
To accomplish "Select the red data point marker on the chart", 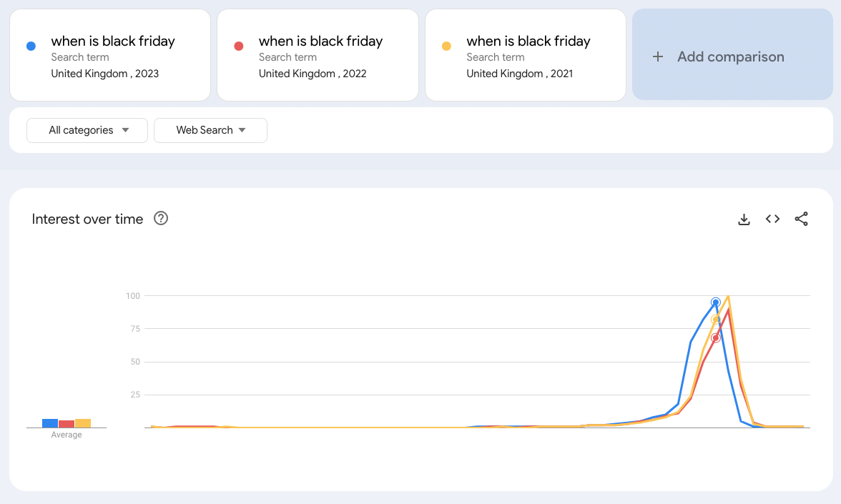I will coord(716,337).
